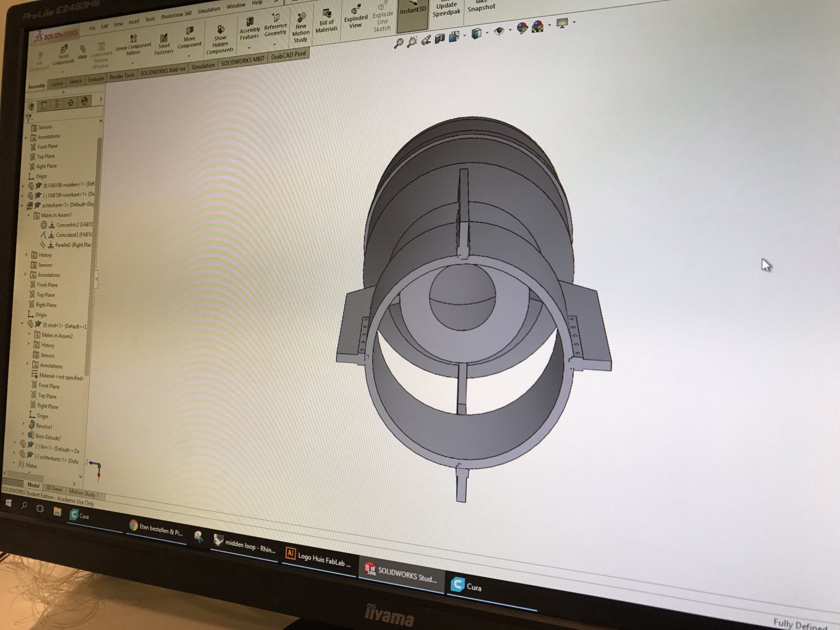Viewport: 840px width, 630px height.
Task: Create a New Motion Study
Action: coord(301,28)
